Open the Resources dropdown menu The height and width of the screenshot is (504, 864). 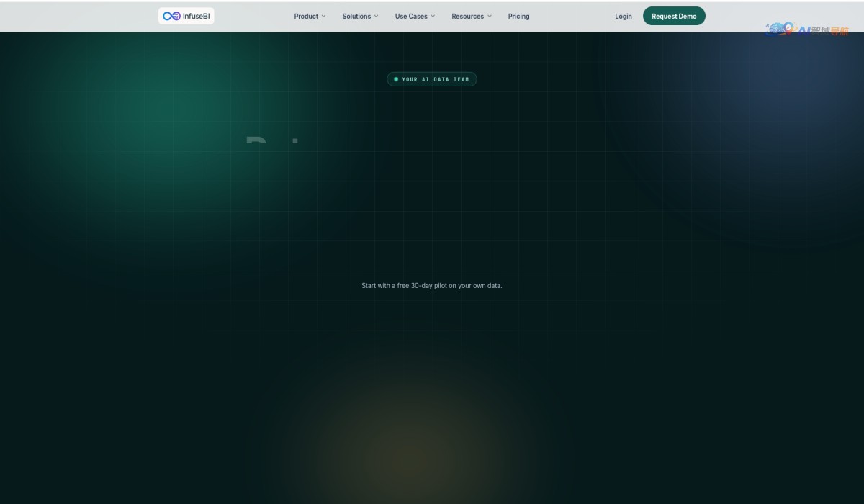tap(472, 16)
